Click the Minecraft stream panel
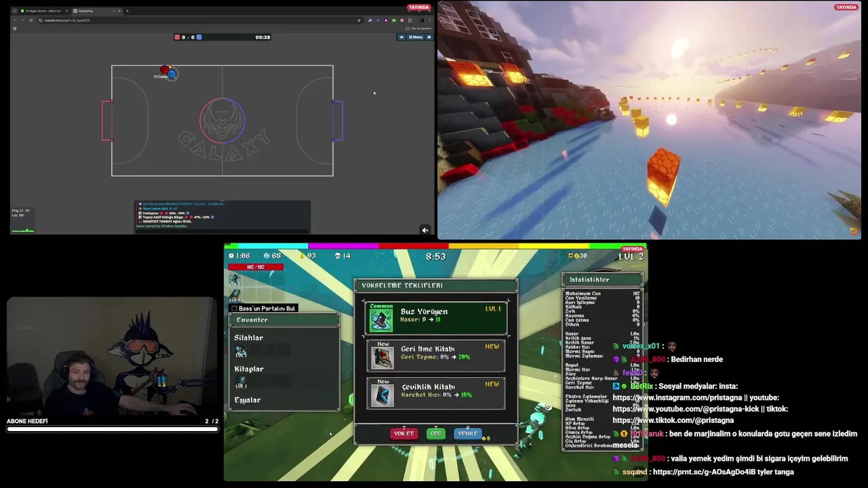868x488 pixels. (x=649, y=120)
